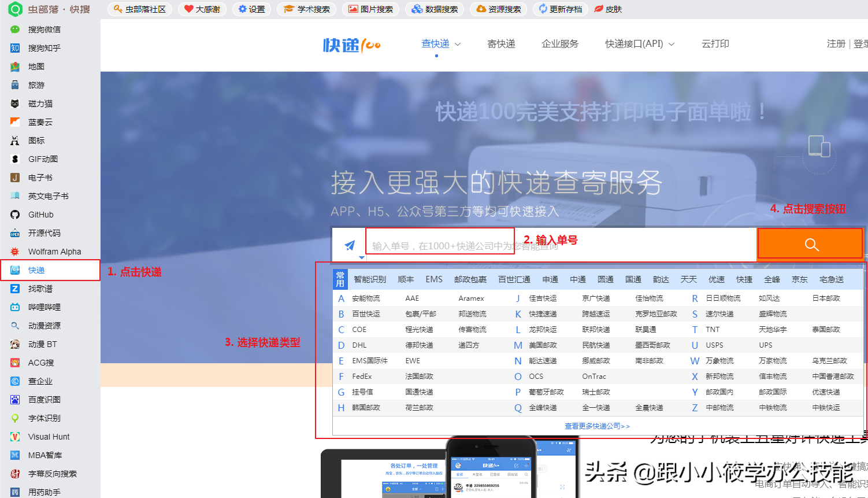The width and height of the screenshot is (868, 498).
Task: Switch to 资源搜索 tab
Action: tap(498, 9)
